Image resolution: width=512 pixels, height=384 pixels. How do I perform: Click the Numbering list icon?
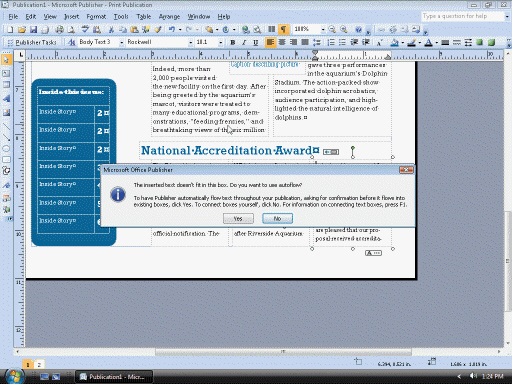pyautogui.click(x=331, y=42)
